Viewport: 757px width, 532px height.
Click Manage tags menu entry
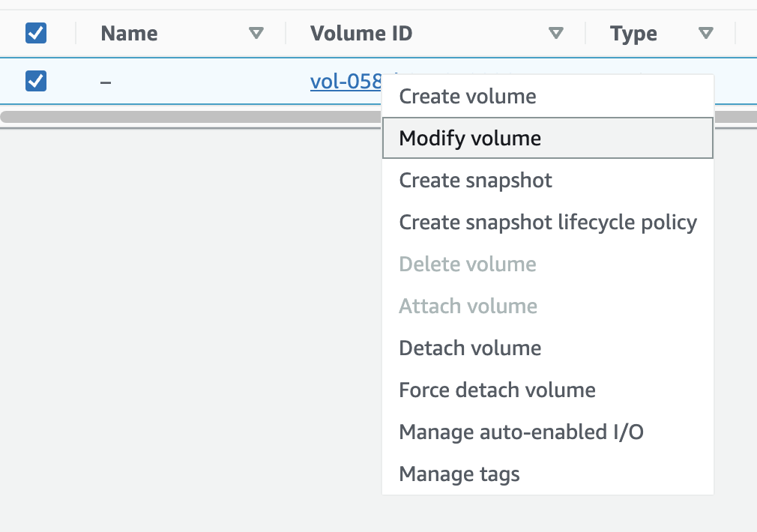(459, 474)
